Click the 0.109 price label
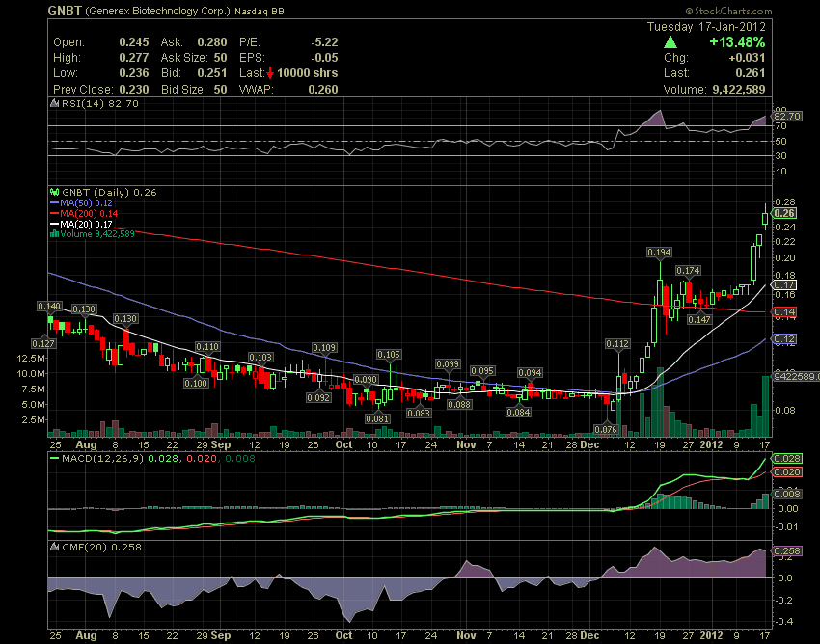Screen dimensions: 820x644 click(324, 348)
